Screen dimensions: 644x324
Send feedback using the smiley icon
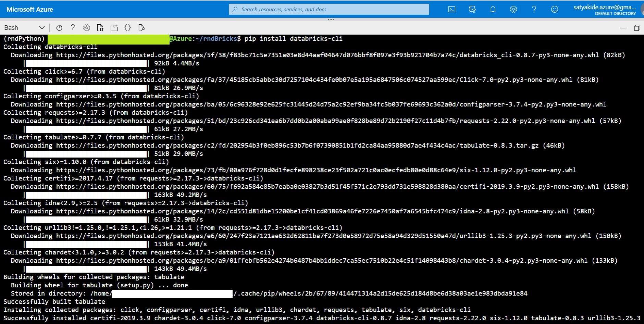tap(554, 9)
